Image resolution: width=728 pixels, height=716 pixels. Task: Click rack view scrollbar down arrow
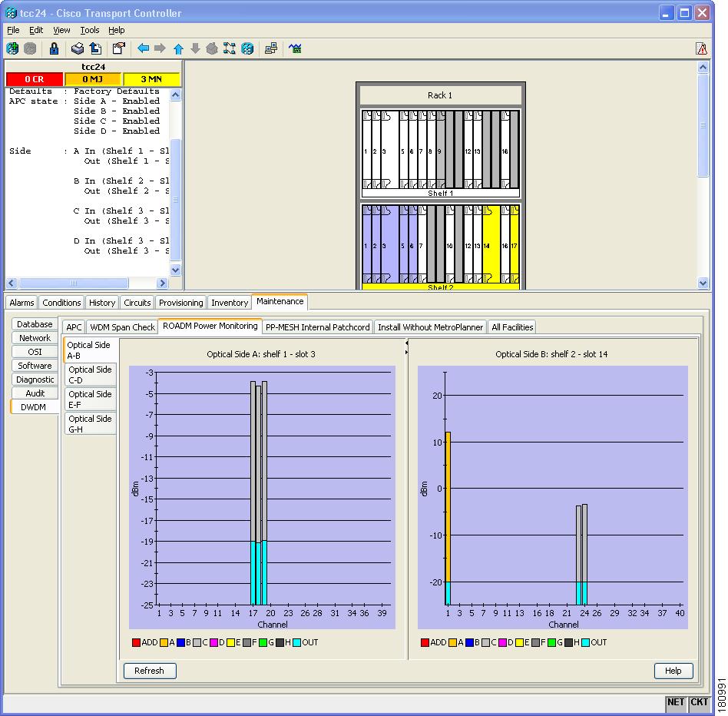(x=703, y=283)
